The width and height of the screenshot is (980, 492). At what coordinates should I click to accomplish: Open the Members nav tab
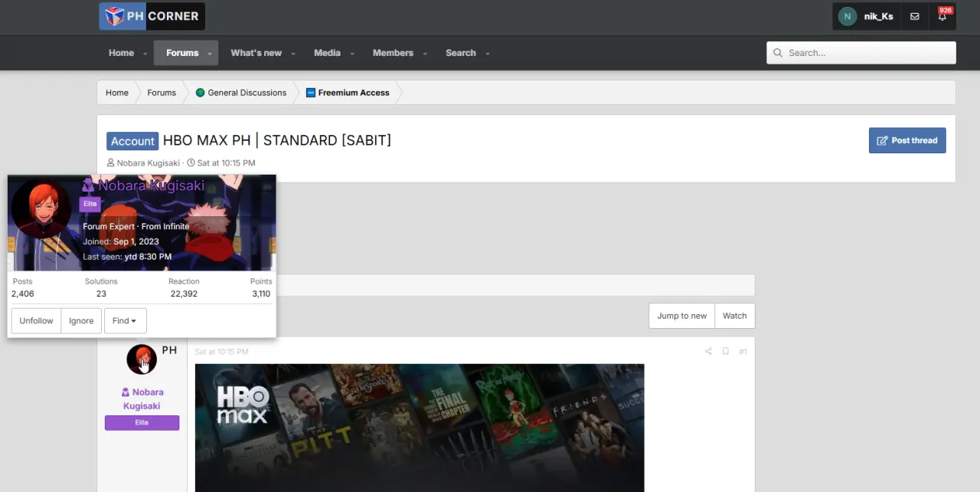coord(393,53)
